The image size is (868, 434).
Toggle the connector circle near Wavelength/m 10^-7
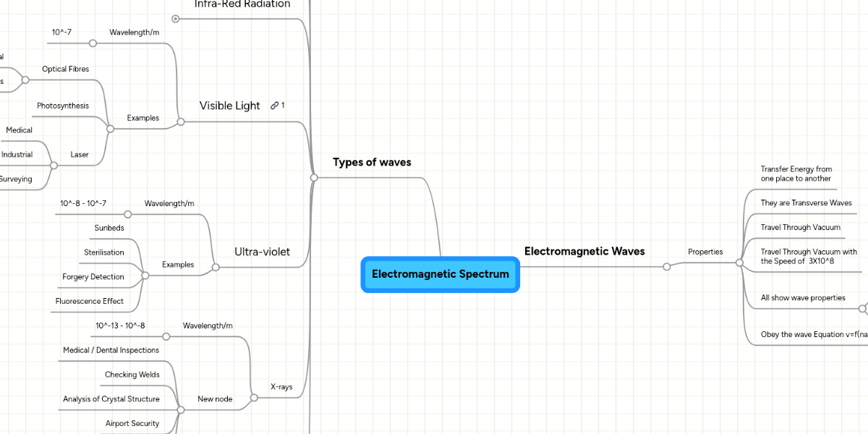(93, 43)
